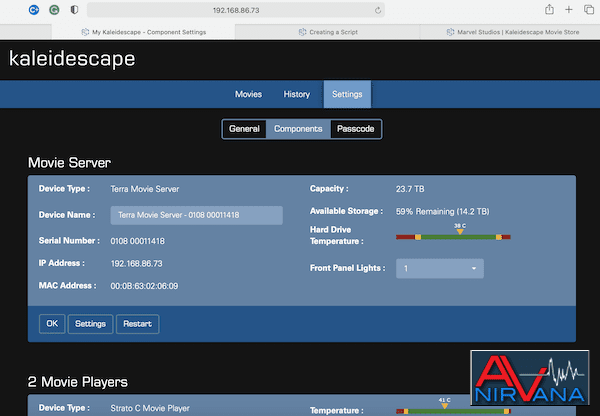600x416 pixels.
Task: Open the Share icon in Safari toolbar
Action: [x=549, y=10]
